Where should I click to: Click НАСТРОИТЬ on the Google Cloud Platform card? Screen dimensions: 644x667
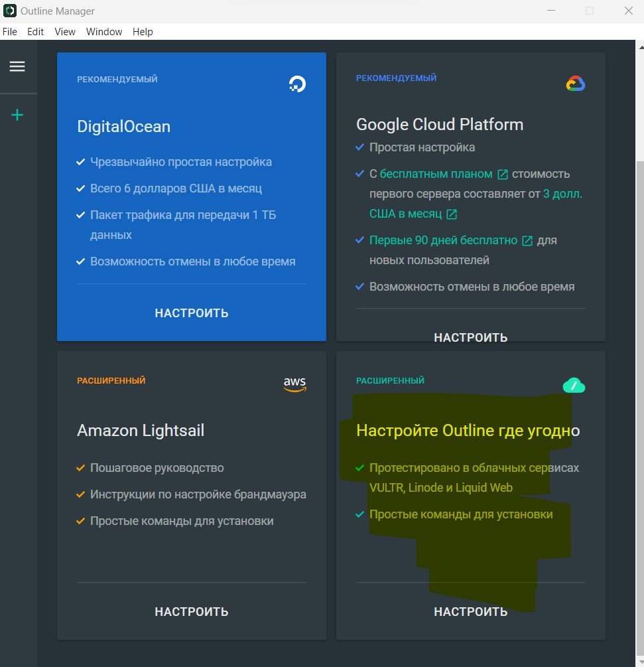(x=471, y=337)
